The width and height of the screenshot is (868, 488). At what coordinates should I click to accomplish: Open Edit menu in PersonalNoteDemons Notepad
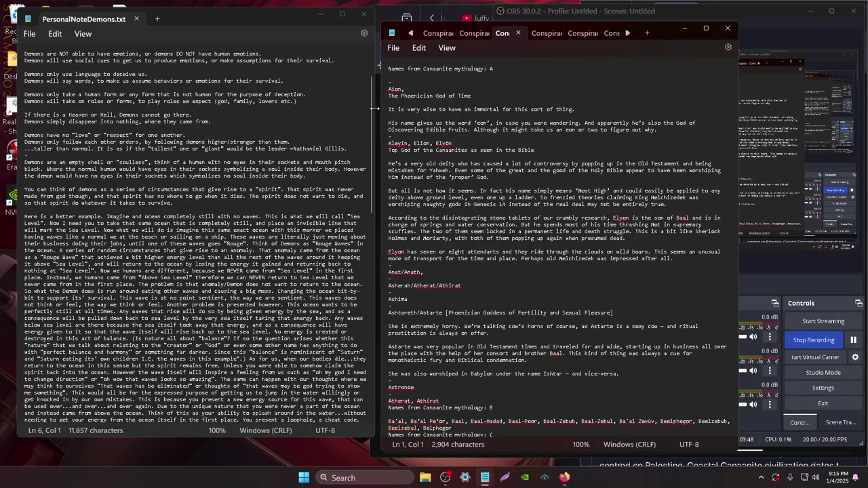click(55, 34)
